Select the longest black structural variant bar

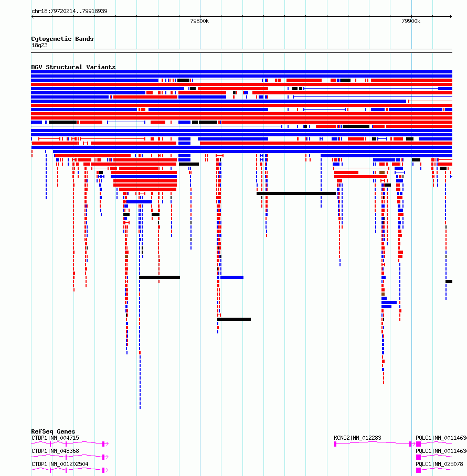(296, 193)
